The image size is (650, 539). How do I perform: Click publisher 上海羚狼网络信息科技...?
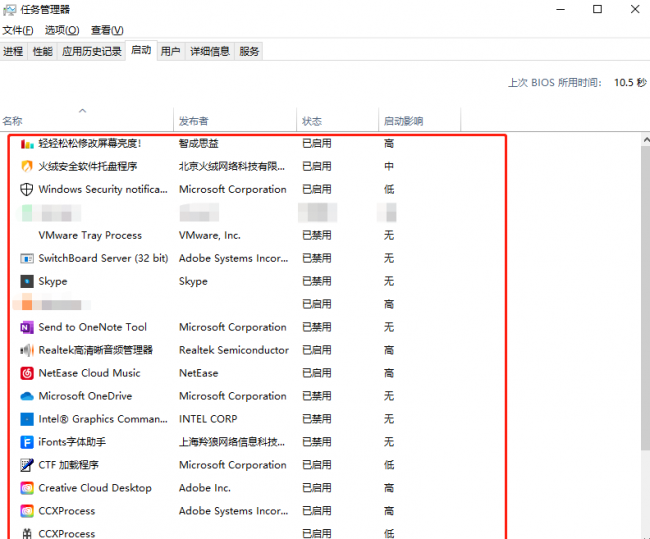232,442
